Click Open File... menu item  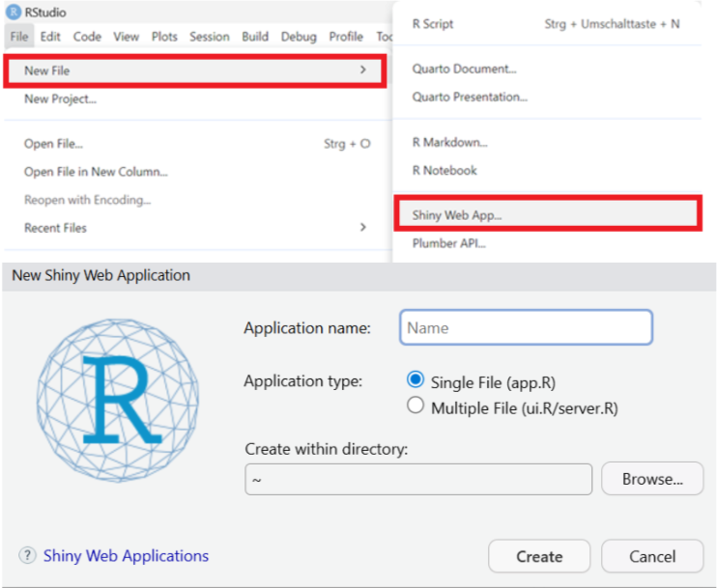pyautogui.click(x=53, y=144)
